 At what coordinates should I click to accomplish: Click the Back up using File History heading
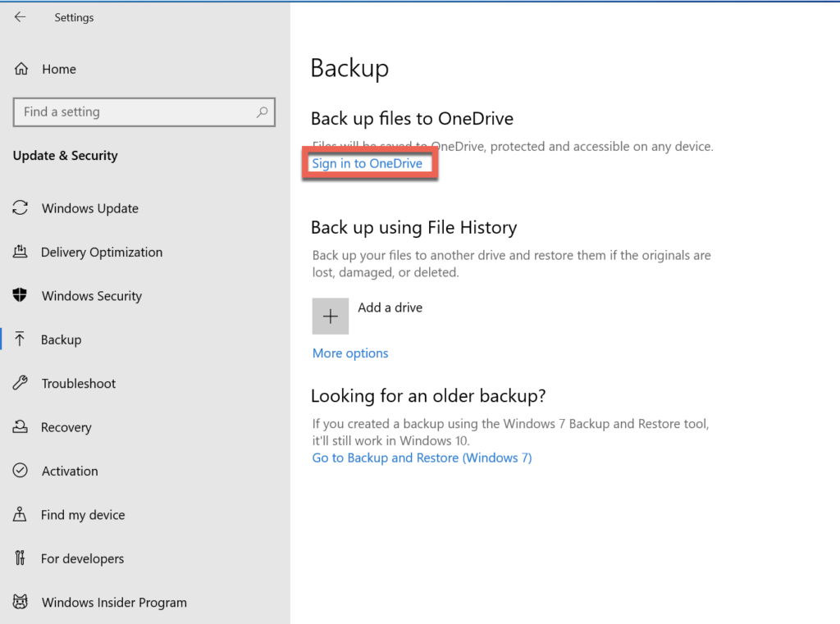[414, 228]
